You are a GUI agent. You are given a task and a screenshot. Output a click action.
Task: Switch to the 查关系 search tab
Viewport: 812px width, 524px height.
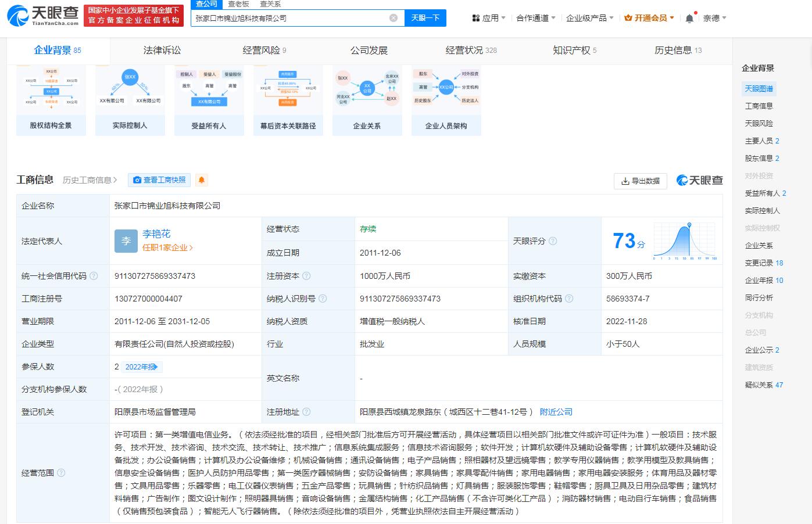tap(270, 4)
